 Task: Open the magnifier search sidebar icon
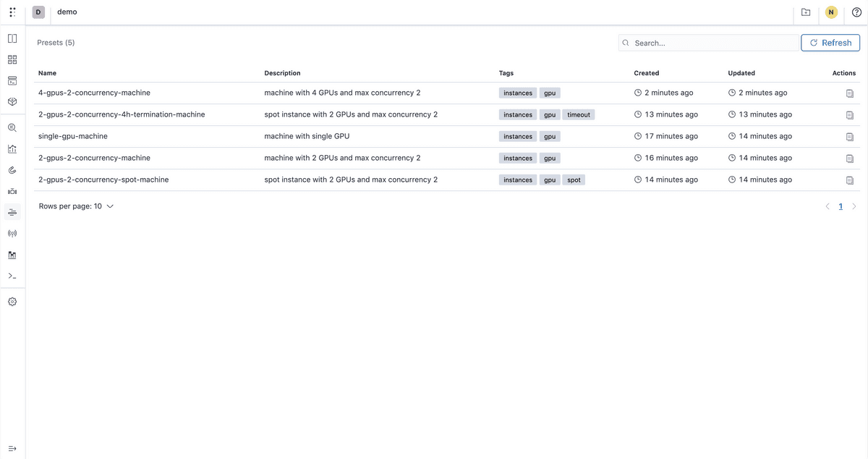tap(12, 127)
